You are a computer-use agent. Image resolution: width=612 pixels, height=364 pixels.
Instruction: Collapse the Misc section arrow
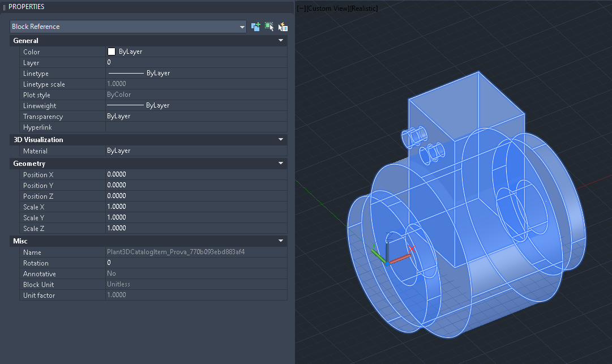pos(280,241)
